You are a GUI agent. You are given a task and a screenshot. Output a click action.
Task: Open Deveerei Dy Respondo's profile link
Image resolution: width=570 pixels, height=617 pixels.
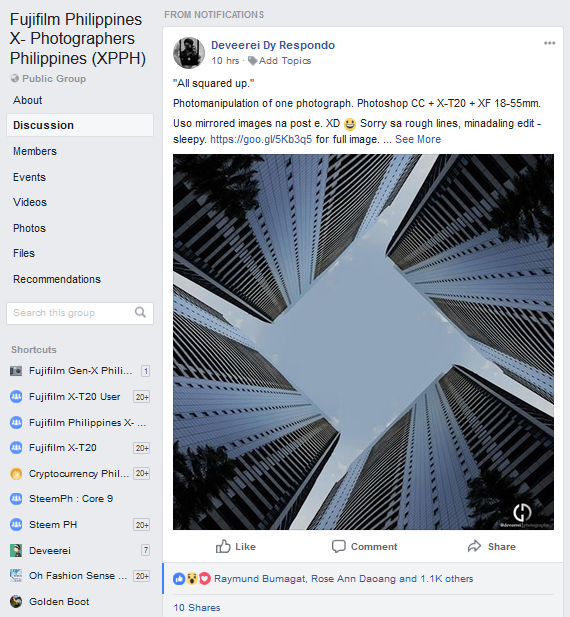(273, 45)
